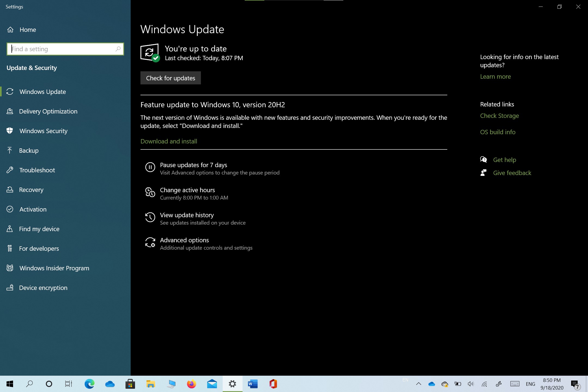The height and width of the screenshot is (392, 588).
Task: Select Change active hours text
Action: click(187, 190)
